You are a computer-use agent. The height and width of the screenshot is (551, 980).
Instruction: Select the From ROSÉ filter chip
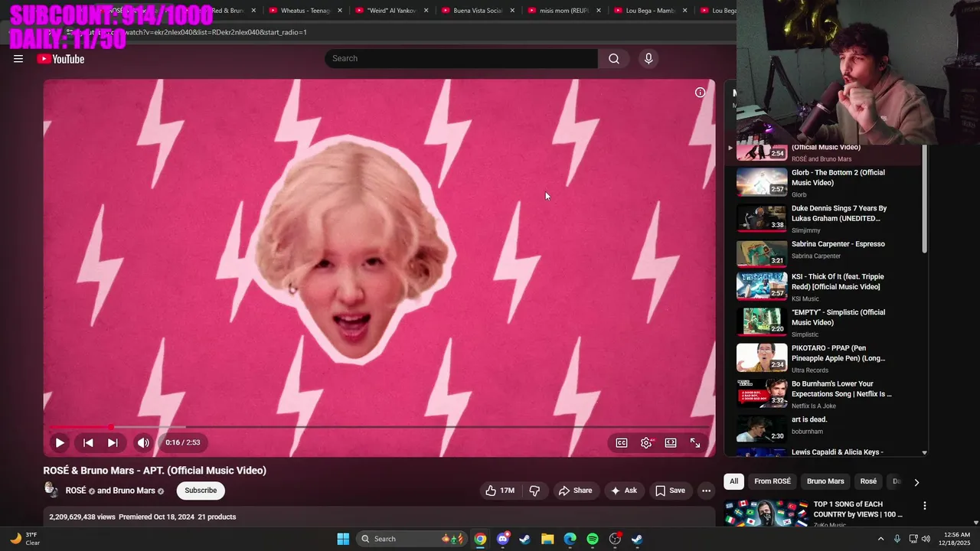click(x=773, y=481)
